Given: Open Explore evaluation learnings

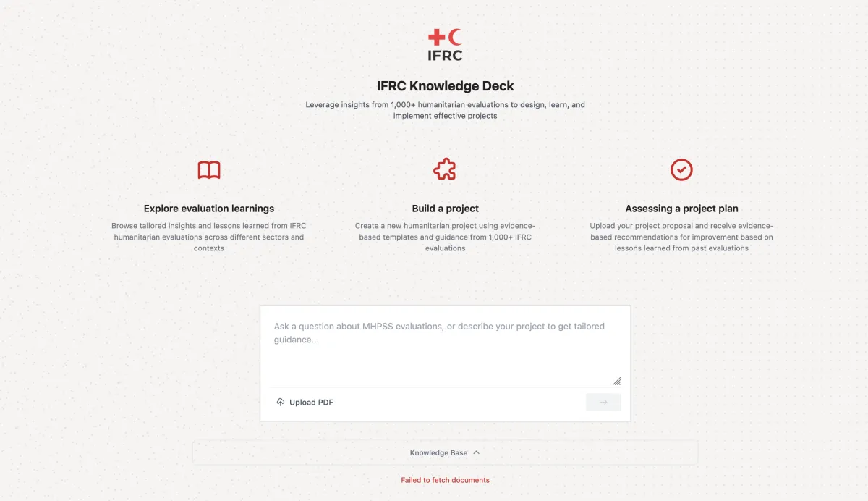Looking at the screenshot, I should pos(209,209).
